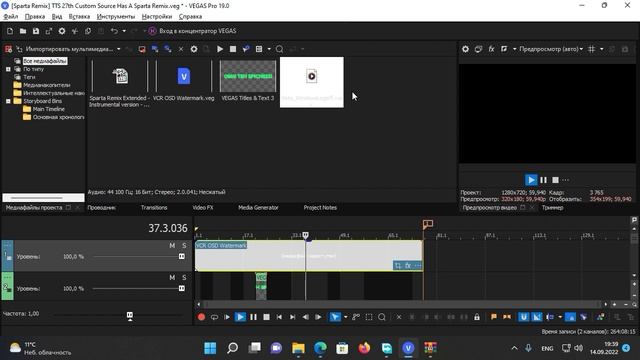Open a project using the folder icon
The width and height of the screenshot is (640, 360).
coord(23,31)
